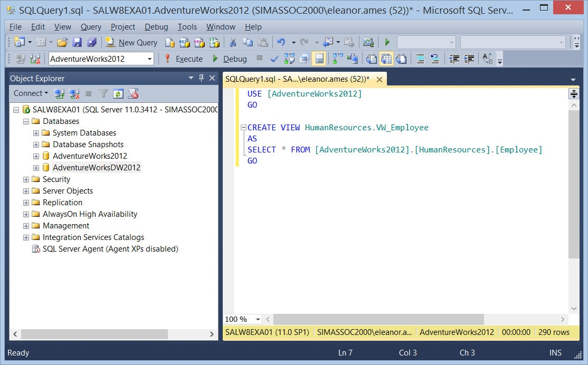588x365 pixels.
Task: Expand the AdventureWorksDW2012 database node
Action: [36, 168]
